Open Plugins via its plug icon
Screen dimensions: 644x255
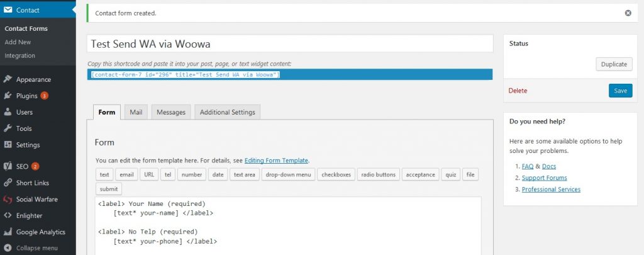tap(8, 96)
